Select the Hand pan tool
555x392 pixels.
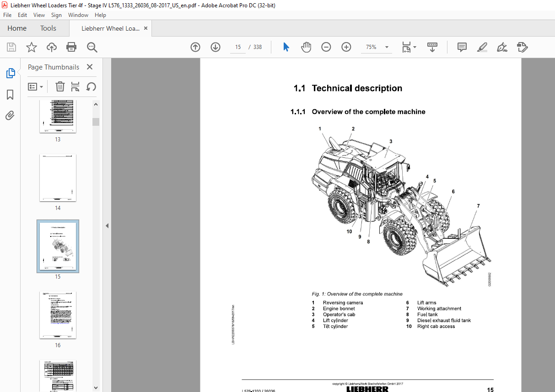pyautogui.click(x=306, y=47)
